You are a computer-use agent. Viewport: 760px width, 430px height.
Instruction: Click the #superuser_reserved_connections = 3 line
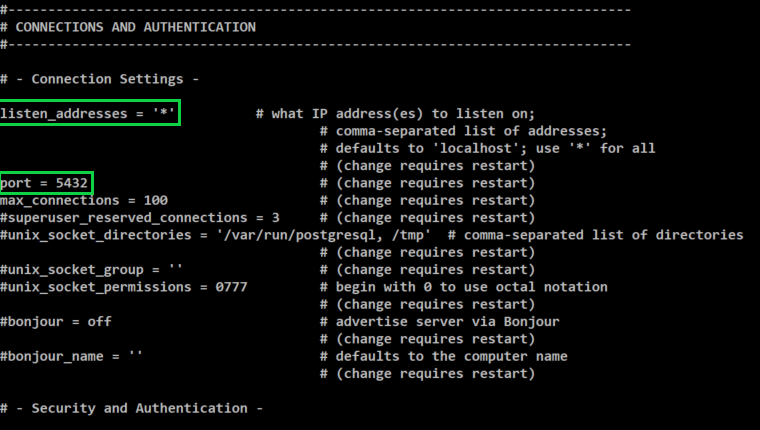(140, 218)
